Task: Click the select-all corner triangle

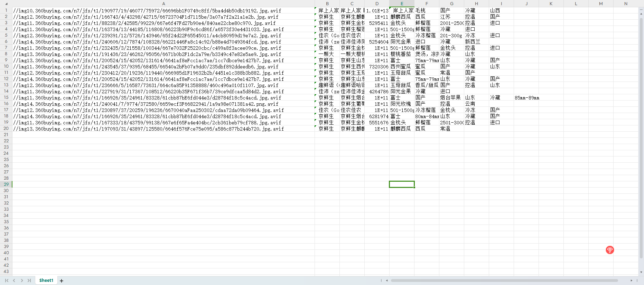Action: (6, 3)
